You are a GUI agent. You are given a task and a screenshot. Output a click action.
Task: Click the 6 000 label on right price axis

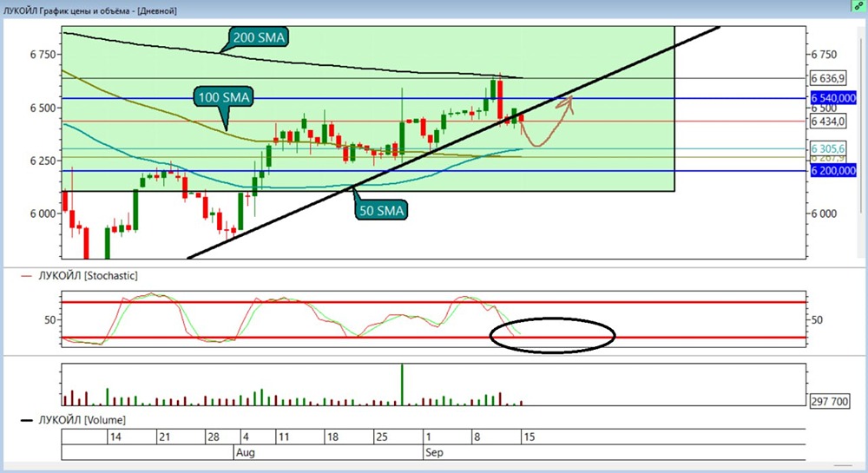[x=825, y=214]
